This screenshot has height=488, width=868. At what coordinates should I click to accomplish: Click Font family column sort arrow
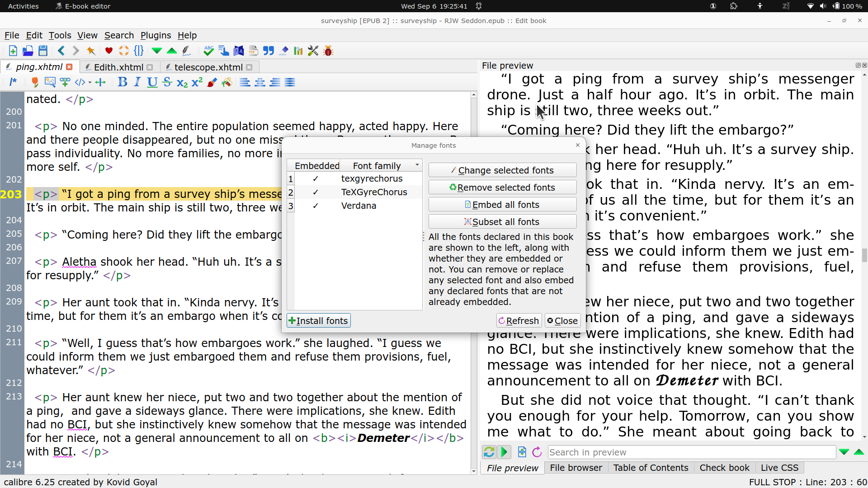(x=417, y=165)
